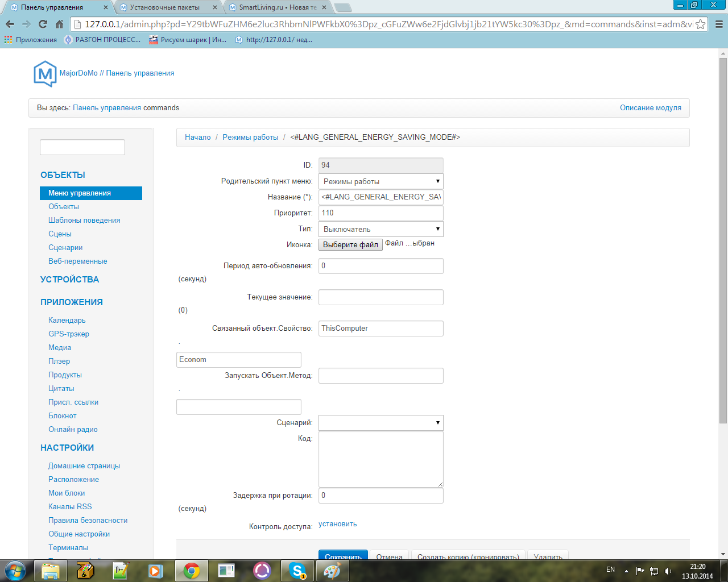Open the Онлайн радио link

(73, 430)
